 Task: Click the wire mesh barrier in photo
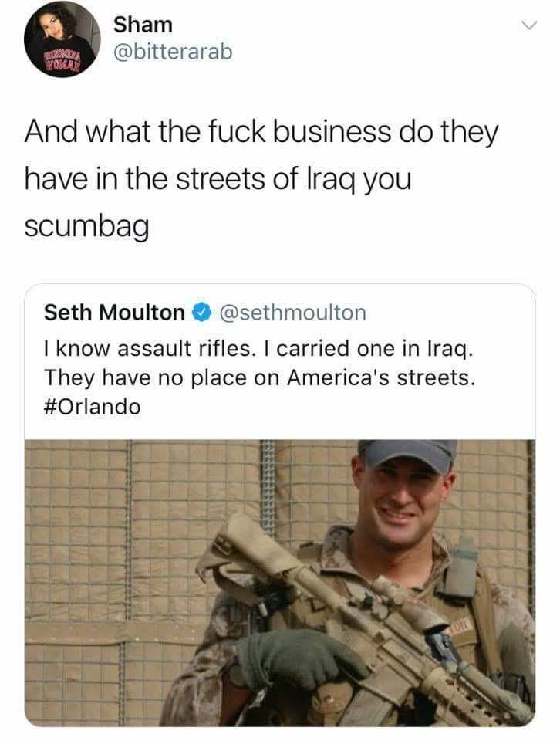coord(142,543)
